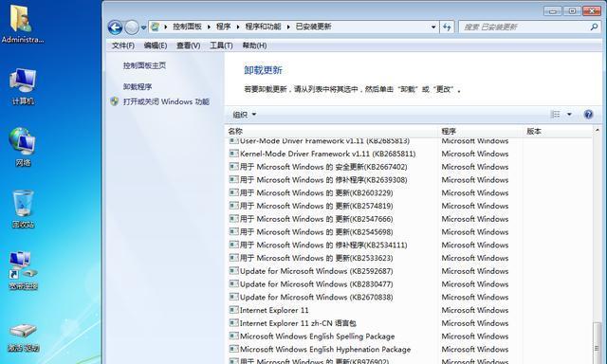
Task: Expand arrow after 程序和功能 breadcrumb
Action: click(x=288, y=27)
